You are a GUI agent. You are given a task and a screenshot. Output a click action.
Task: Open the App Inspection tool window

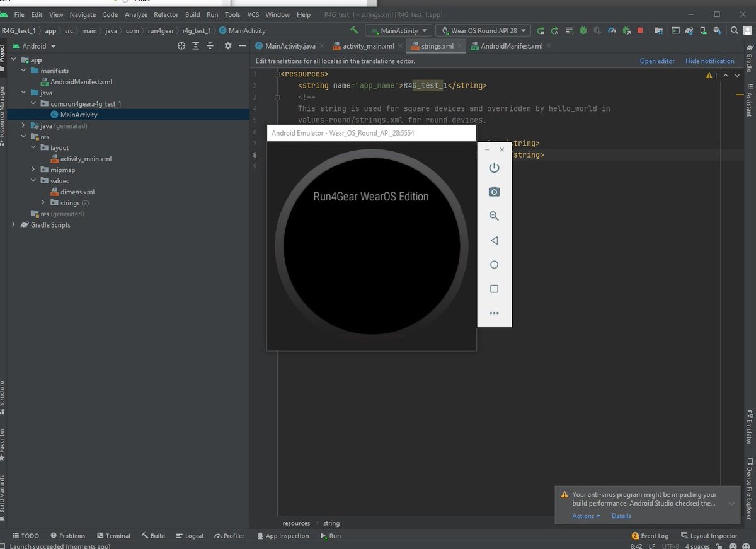coord(283,536)
